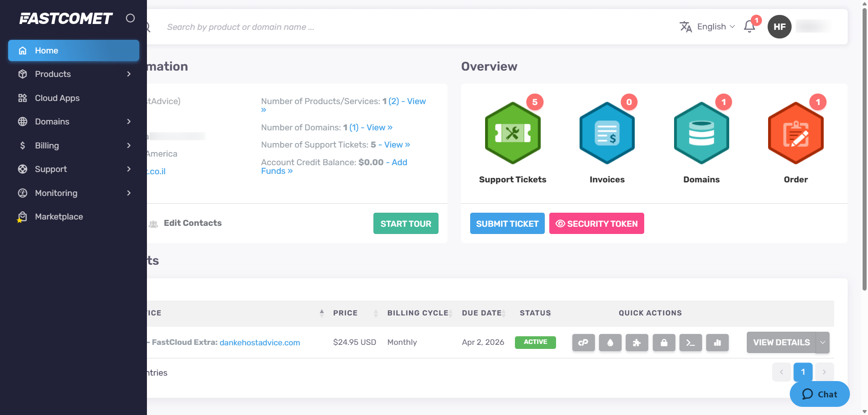Open the Home menu item

click(74, 50)
